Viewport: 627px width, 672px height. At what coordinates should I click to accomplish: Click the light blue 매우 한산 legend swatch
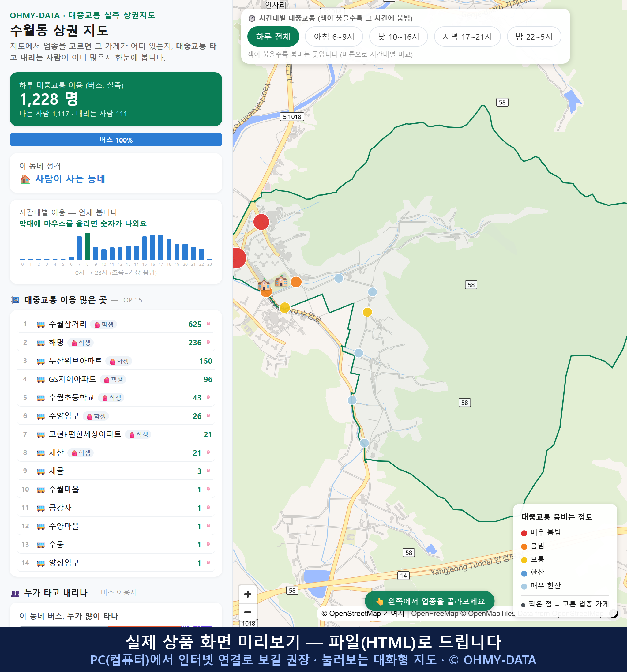click(524, 587)
